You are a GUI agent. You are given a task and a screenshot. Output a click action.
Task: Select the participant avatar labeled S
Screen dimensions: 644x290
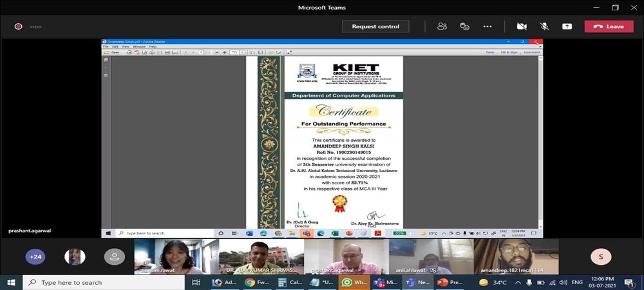coord(601,256)
